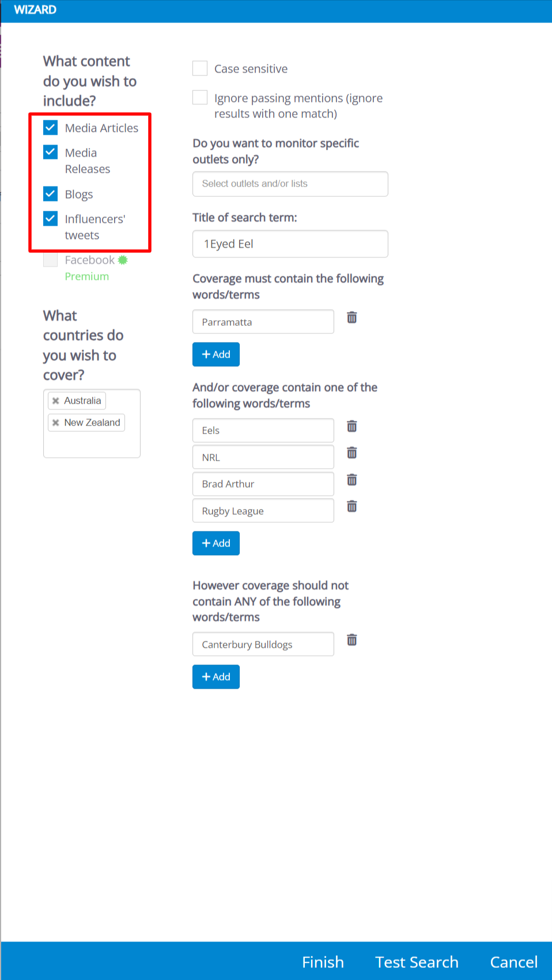Click trash icon beside Rugby League
Image resolution: width=552 pixels, height=980 pixels.
pyautogui.click(x=351, y=507)
